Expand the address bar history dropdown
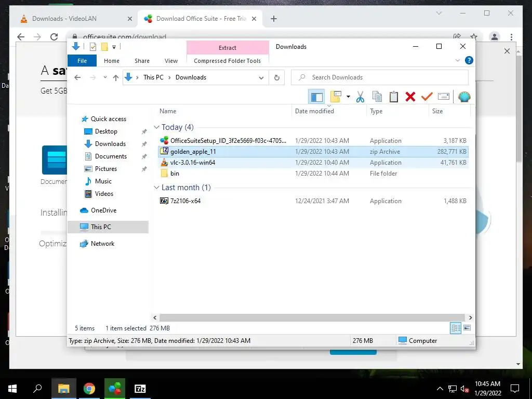This screenshot has width=532, height=399. click(x=261, y=78)
